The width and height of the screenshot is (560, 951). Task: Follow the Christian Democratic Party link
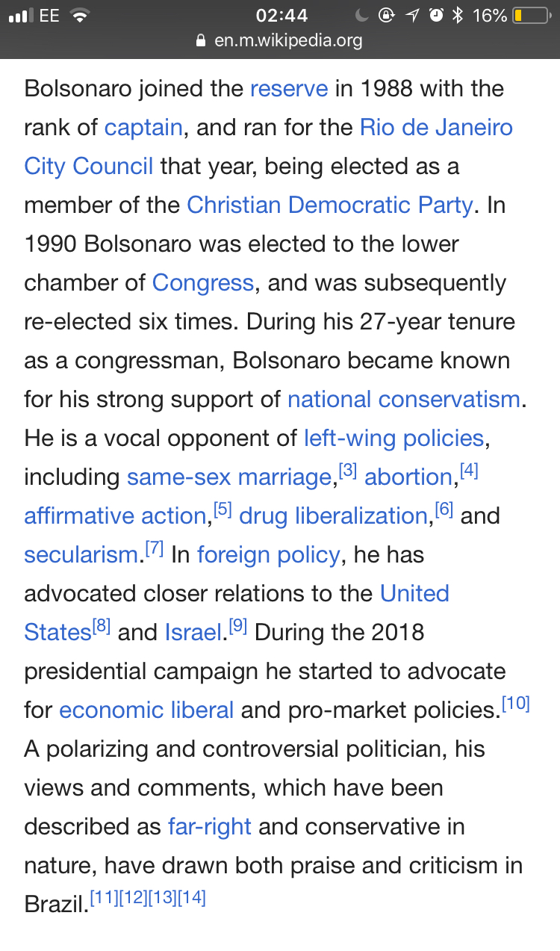330,205
